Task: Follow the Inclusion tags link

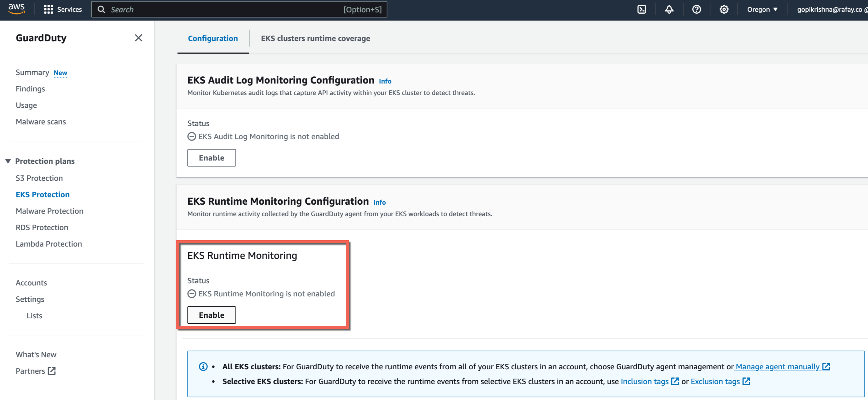Action: pyautogui.click(x=645, y=381)
